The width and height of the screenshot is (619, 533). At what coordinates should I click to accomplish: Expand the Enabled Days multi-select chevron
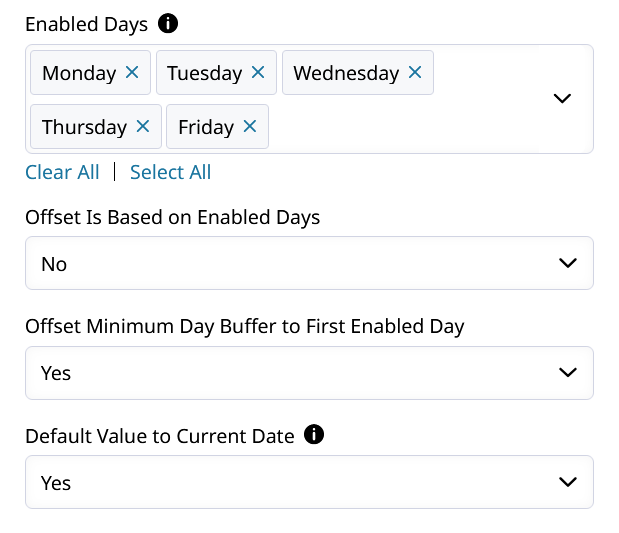(x=562, y=98)
